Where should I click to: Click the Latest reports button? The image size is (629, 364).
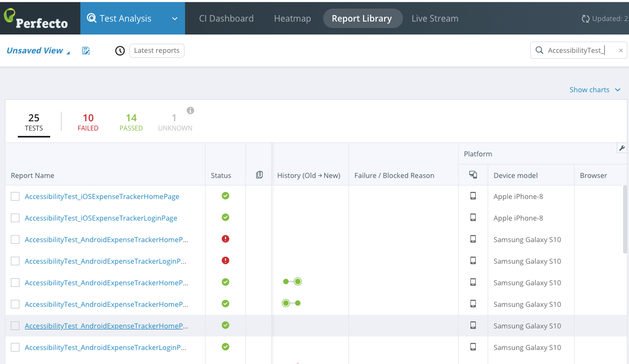coord(156,51)
